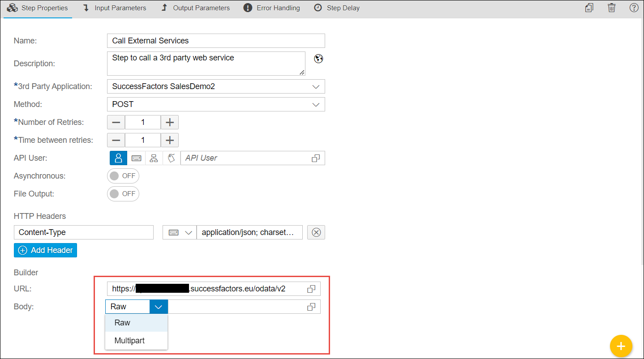
Task: Click the Name input field
Action: [x=216, y=41]
